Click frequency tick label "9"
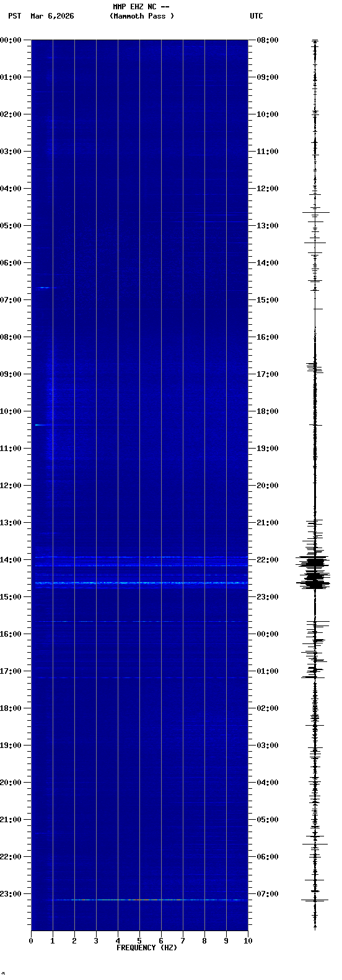Image resolution: width=342 pixels, height=980 pixels. tap(226, 941)
